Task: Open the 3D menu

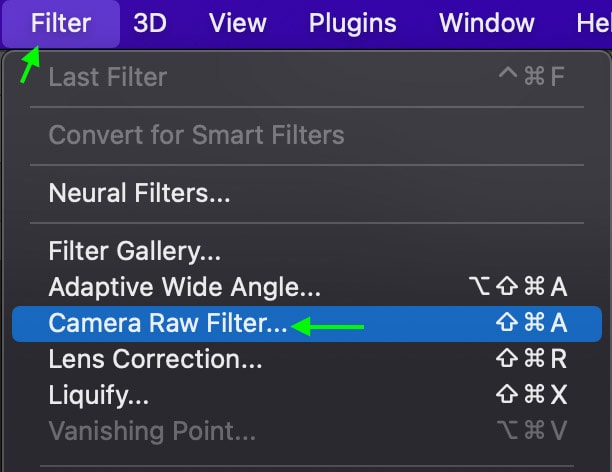Action: click(x=150, y=23)
